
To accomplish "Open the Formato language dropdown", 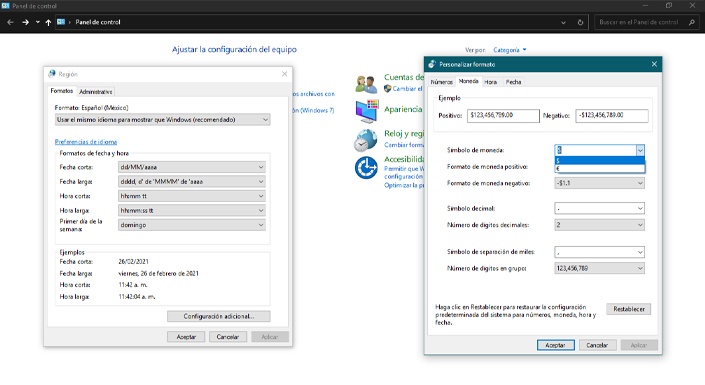I will (x=162, y=120).
